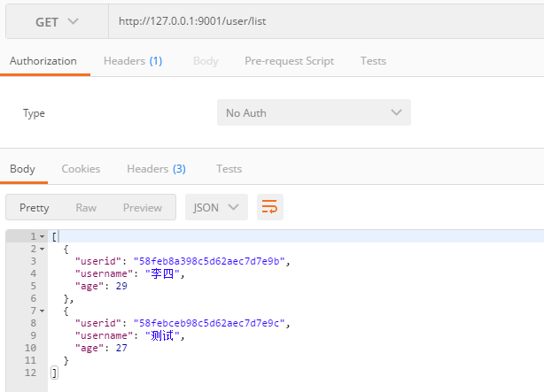Open the JSON format dropdown
Screen dimensions: 544x392
tap(216, 207)
